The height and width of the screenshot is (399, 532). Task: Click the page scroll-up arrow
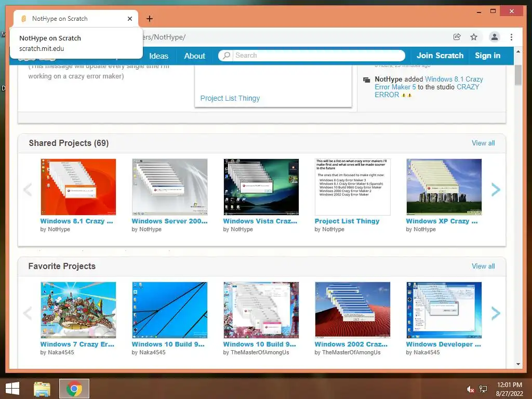[518, 51]
